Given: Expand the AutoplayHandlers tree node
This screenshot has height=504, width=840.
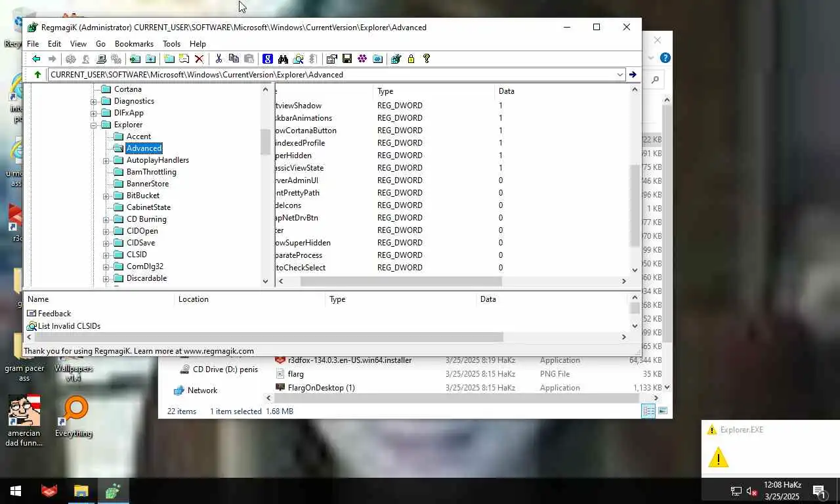Looking at the screenshot, I should [x=106, y=160].
